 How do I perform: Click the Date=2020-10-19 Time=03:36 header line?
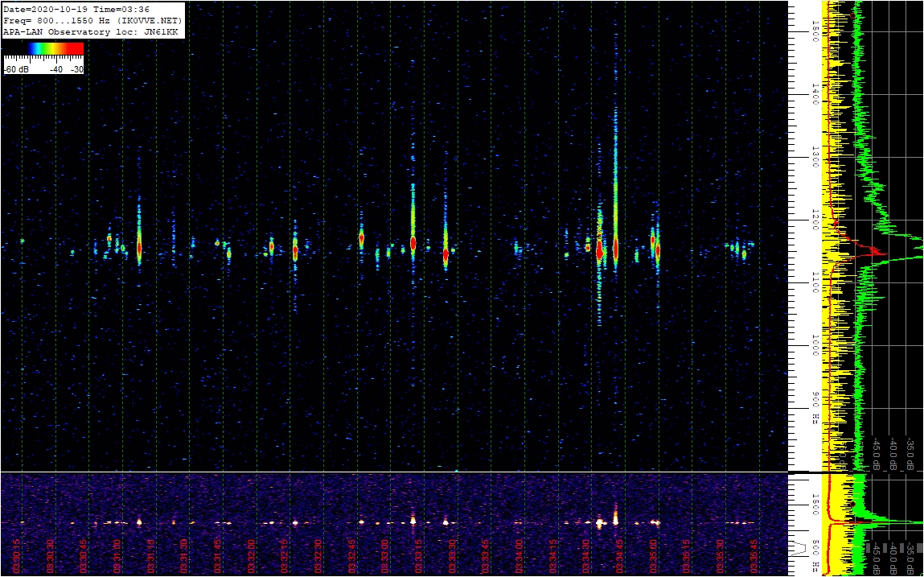pos(76,10)
